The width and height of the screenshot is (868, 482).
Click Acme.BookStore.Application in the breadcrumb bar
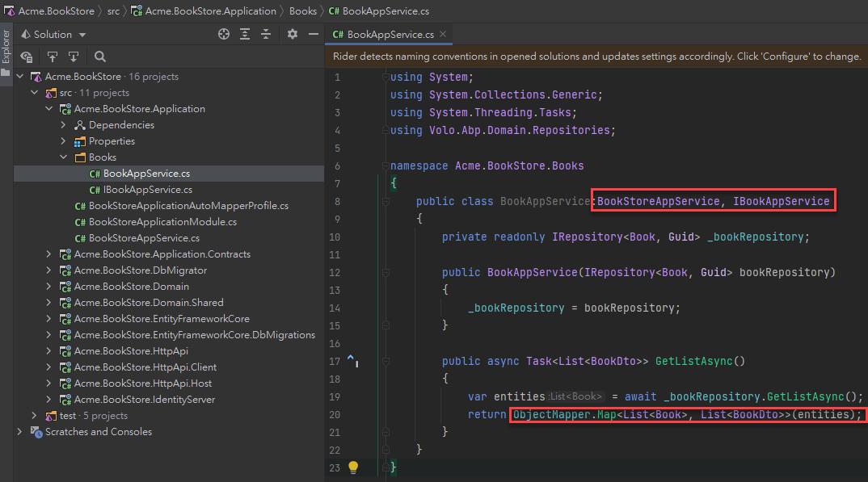(210, 11)
